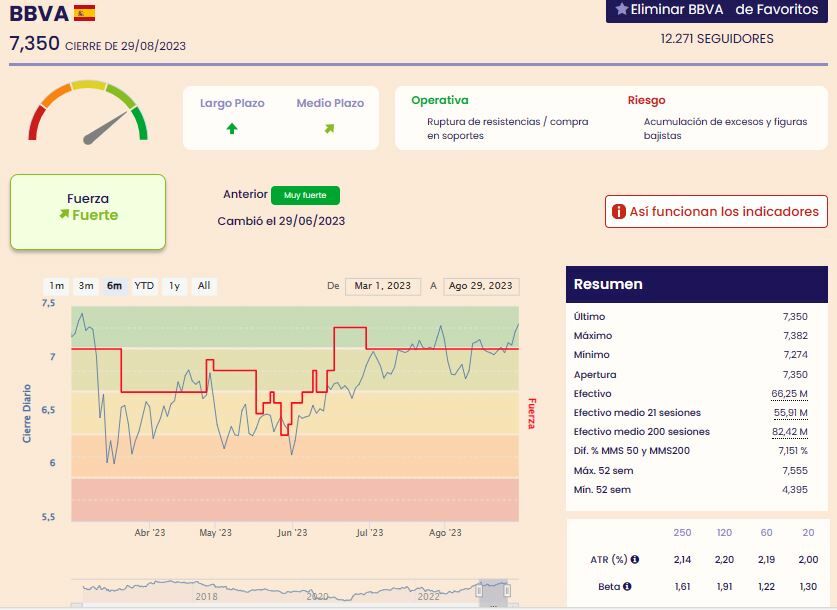Click the star icon in the Favoritos button
Image resolution: width=837 pixels, height=610 pixels.
[x=621, y=9]
